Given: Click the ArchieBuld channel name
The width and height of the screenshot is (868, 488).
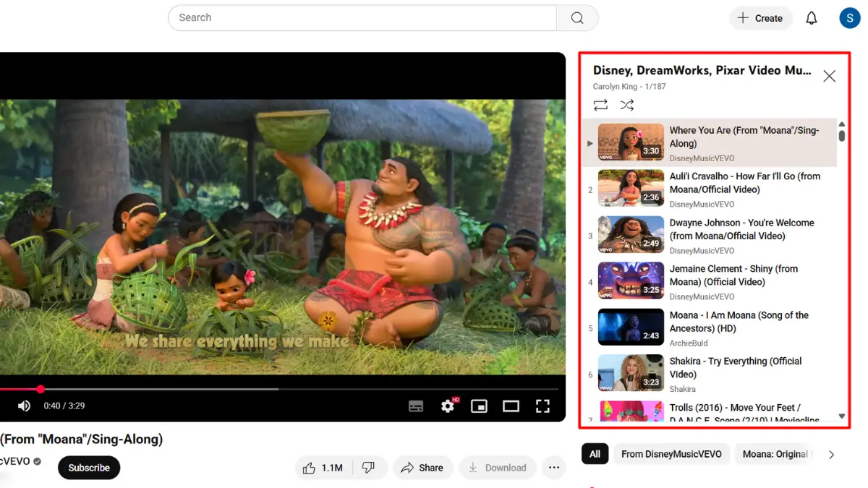Looking at the screenshot, I should point(689,343).
